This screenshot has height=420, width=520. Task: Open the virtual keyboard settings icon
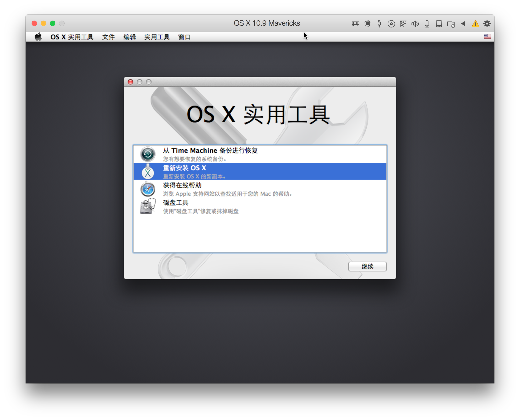[355, 24]
